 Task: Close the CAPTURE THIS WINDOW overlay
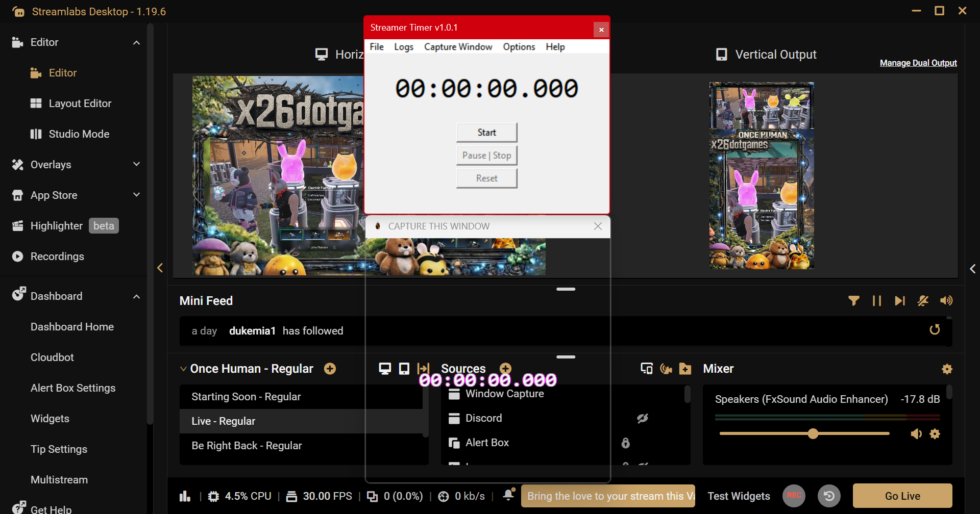pos(598,226)
